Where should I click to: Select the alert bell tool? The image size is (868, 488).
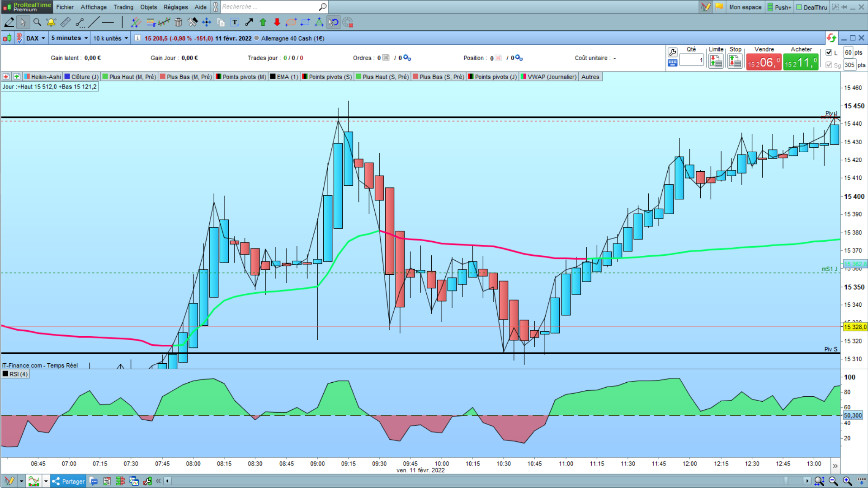pos(51,22)
